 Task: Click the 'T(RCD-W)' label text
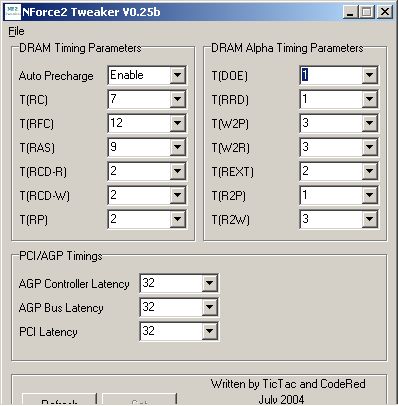44,196
